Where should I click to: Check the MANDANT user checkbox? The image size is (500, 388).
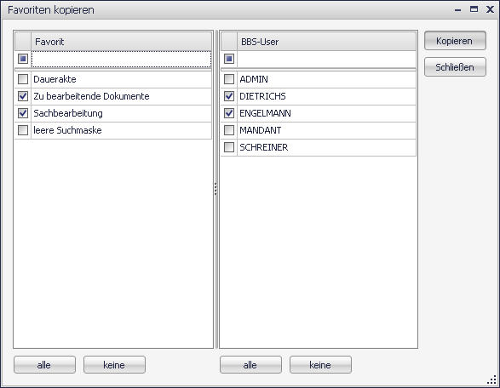[229, 130]
